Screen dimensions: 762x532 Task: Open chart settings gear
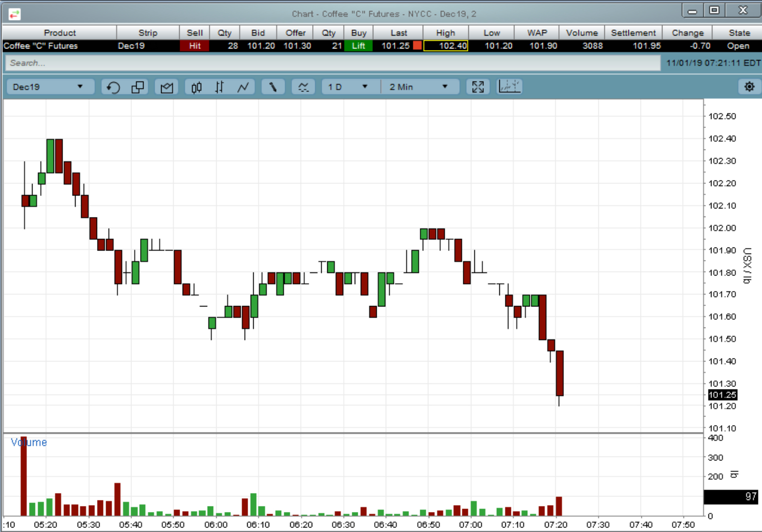click(x=749, y=87)
